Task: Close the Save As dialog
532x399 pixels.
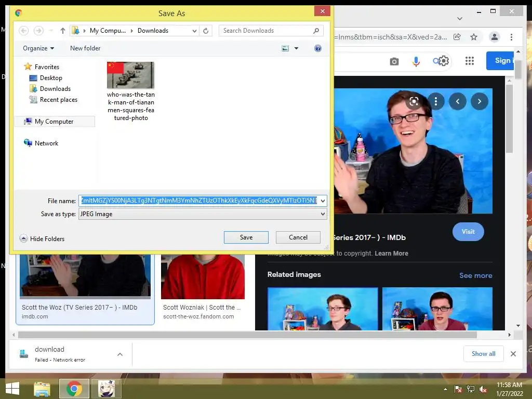Action: pos(322,11)
